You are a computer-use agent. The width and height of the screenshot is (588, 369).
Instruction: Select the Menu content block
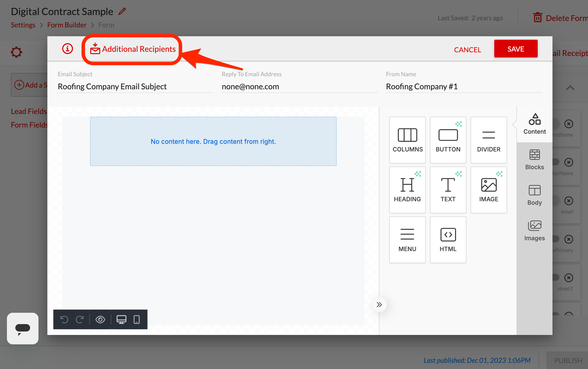tap(407, 240)
